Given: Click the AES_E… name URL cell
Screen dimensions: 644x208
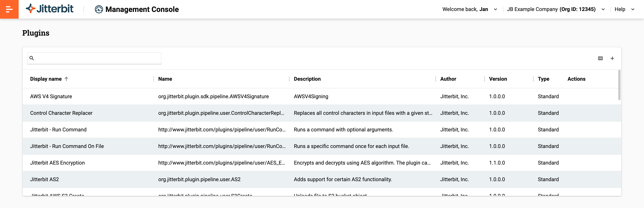Looking at the screenshot, I should [x=222, y=163].
